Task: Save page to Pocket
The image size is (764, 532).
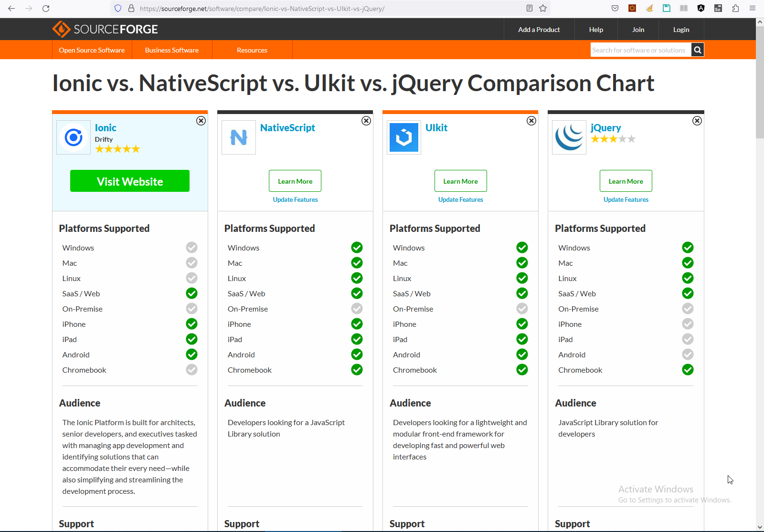Action: tap(615, 8)
